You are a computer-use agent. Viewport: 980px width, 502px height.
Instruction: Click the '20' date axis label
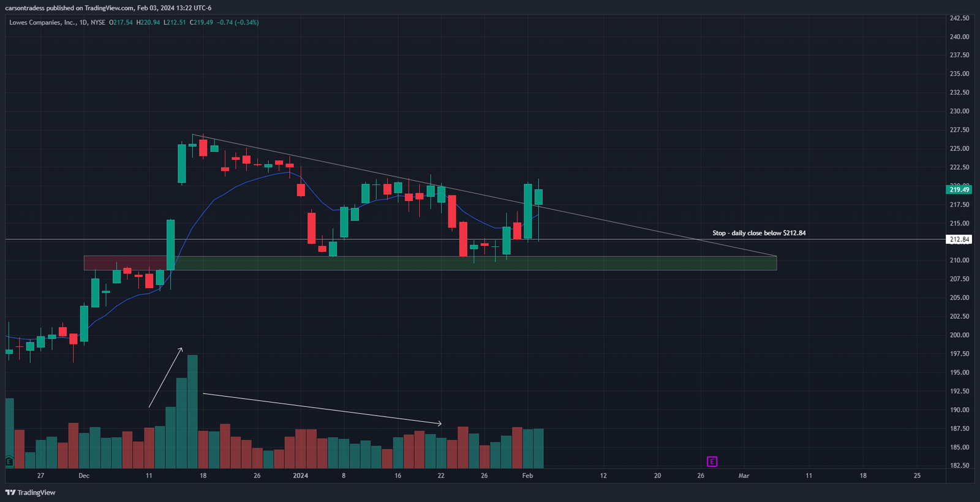[657, 476]
